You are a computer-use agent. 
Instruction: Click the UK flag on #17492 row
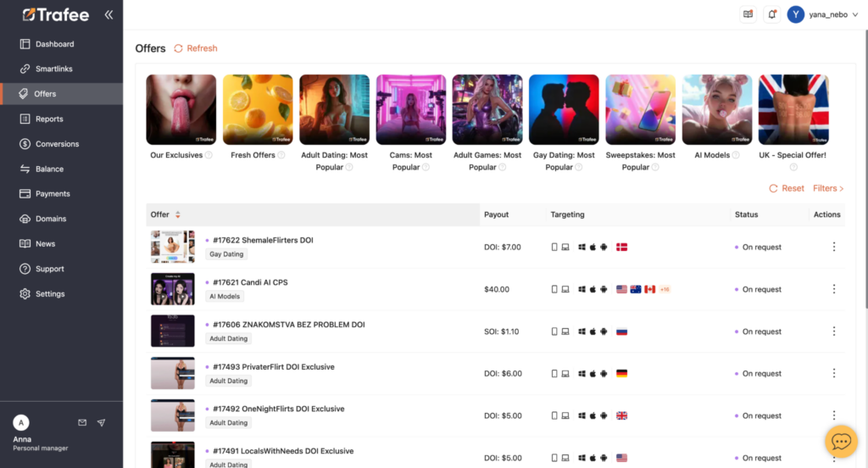(621, 415)
